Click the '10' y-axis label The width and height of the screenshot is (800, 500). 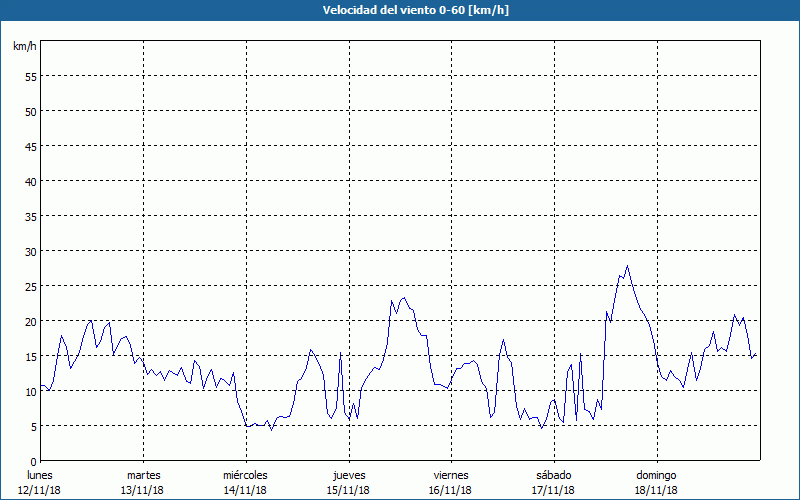click(31, 391)
